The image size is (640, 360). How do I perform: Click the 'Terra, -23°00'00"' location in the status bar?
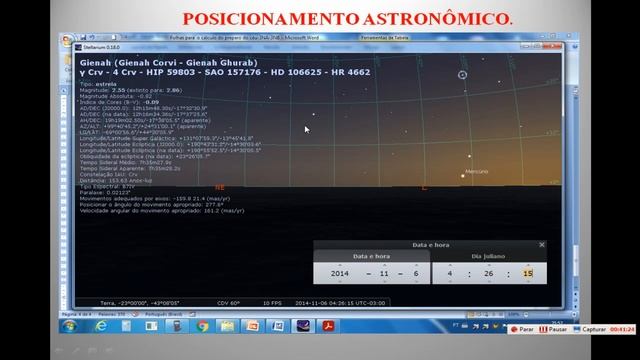coord(140,303)
